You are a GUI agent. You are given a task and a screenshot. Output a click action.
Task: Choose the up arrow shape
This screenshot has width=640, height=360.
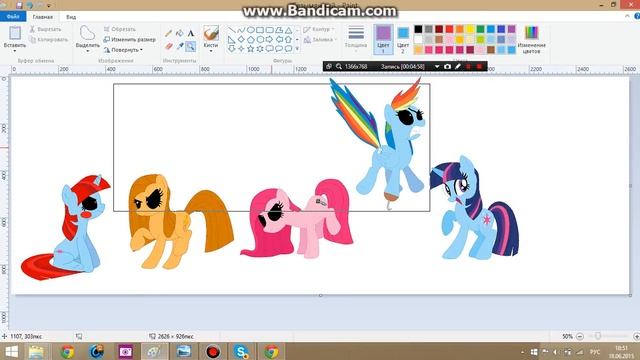pyautogui.click(x=289, y=40)
